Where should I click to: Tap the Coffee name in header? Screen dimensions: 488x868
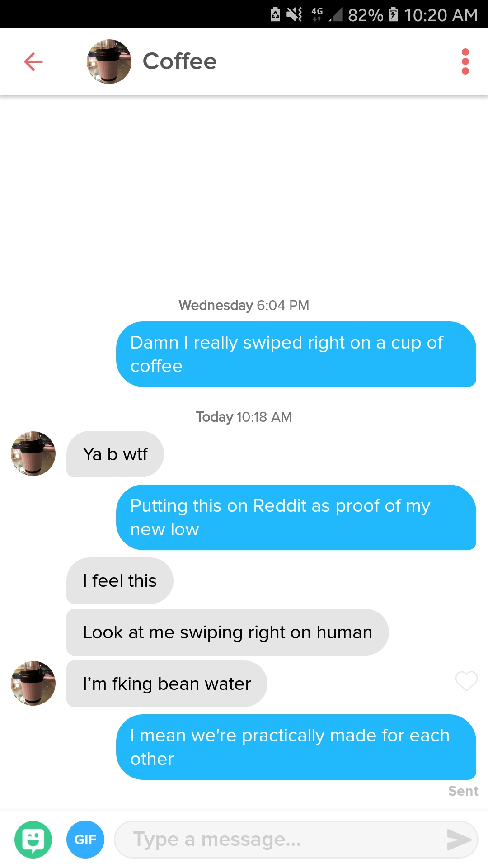pos(179,61)
